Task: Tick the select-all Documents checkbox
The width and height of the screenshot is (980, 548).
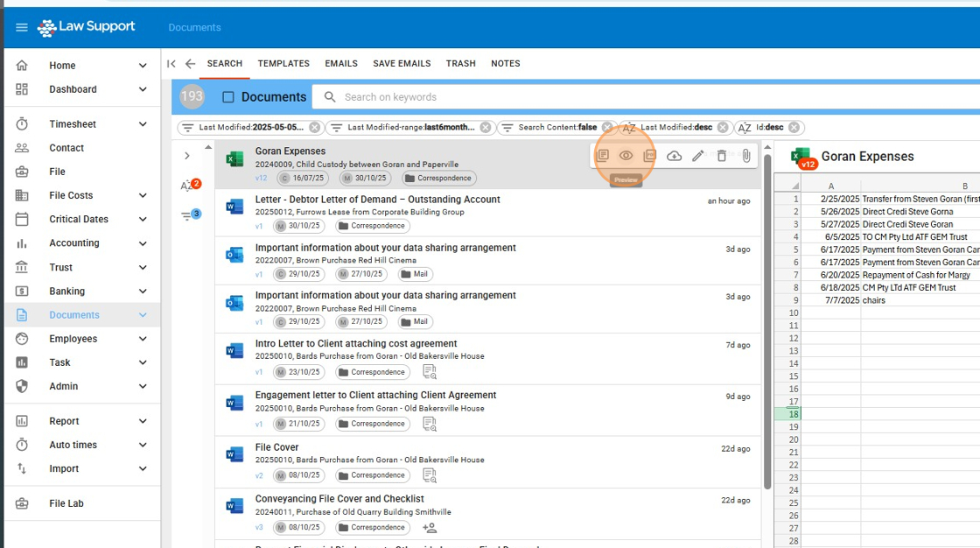Action: pyautogui.click(x=228, y=97)
